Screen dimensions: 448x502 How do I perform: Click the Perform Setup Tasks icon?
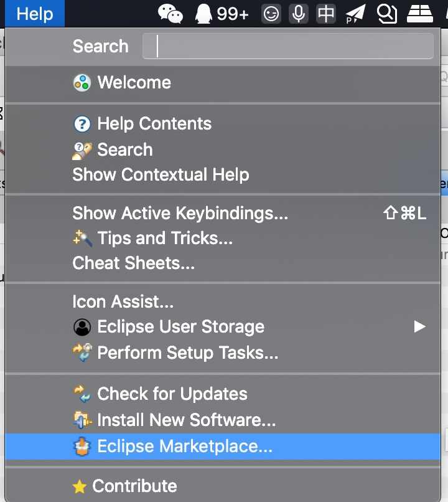click(82, 353)
